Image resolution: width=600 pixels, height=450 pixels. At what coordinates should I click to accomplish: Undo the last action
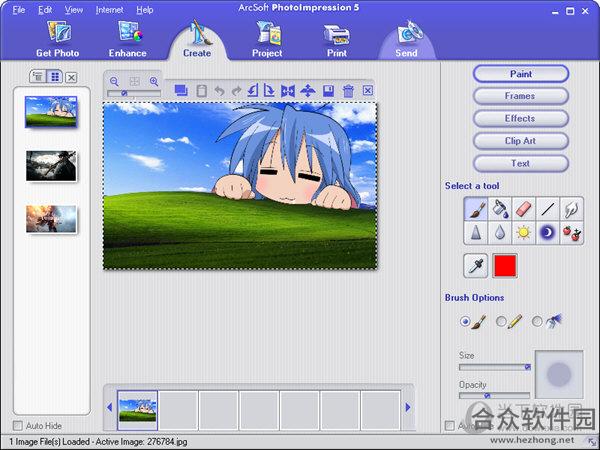click(219, 91)
